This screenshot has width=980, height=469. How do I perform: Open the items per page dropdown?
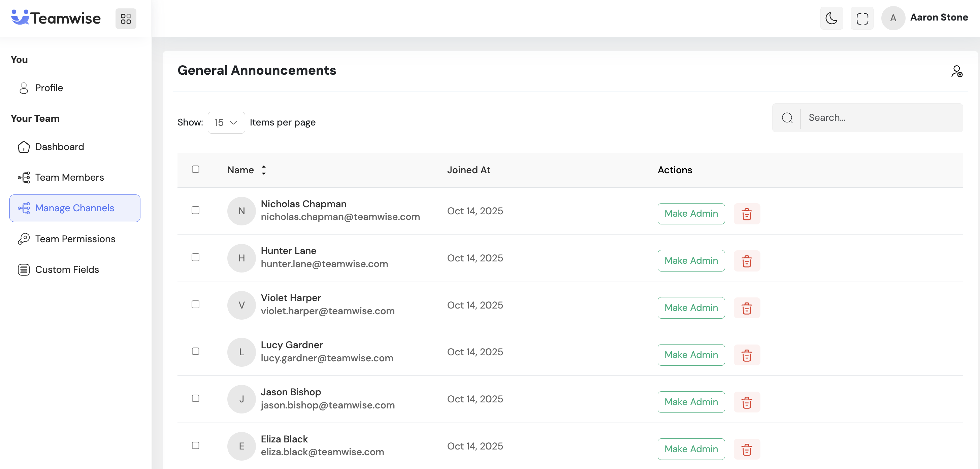pos(226,122)
